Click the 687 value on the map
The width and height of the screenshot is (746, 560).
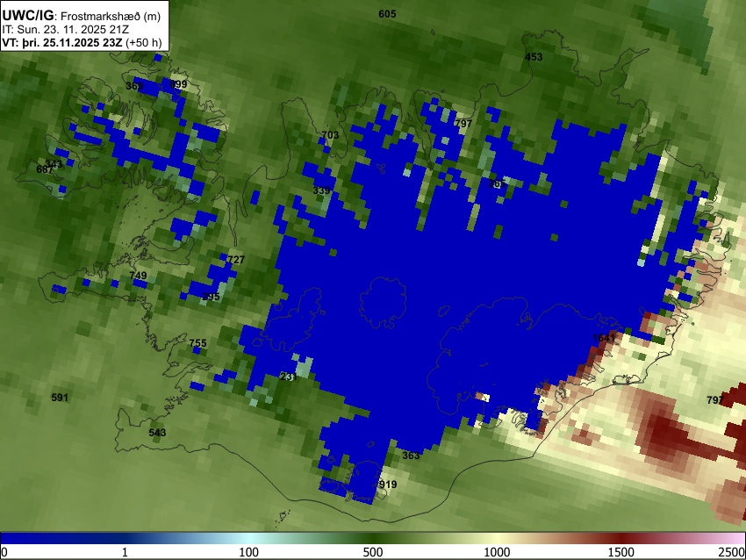click(x=45, y=169)
